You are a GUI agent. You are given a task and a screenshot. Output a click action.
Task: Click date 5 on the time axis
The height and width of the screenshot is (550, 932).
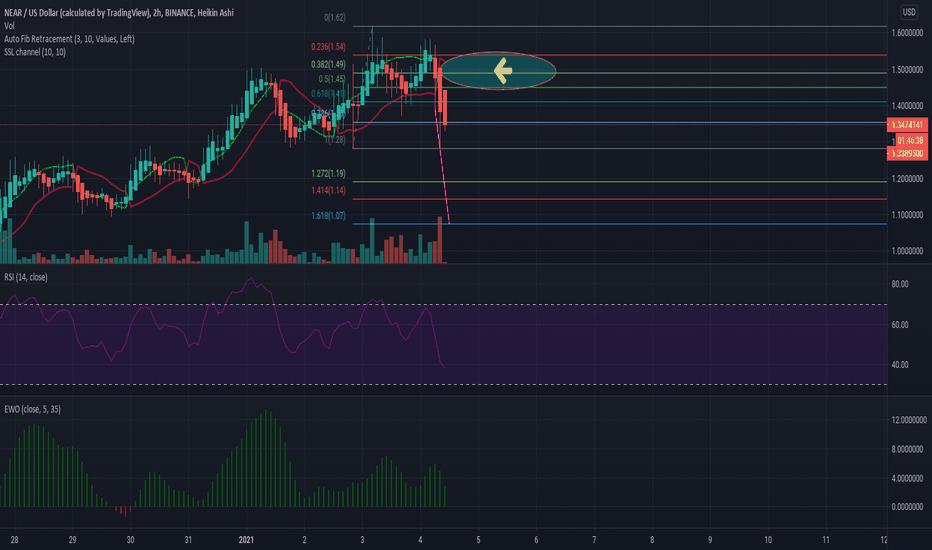click(478, 540)
